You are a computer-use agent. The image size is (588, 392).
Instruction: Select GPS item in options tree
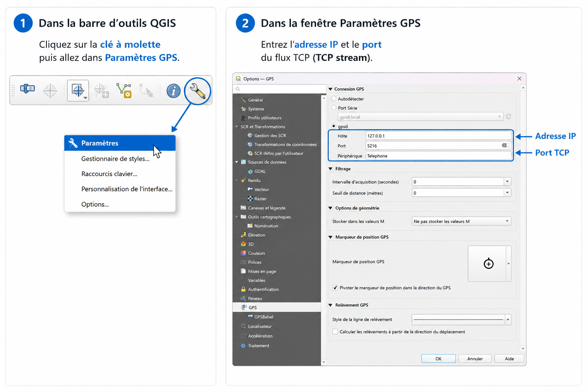pos(277,307)
